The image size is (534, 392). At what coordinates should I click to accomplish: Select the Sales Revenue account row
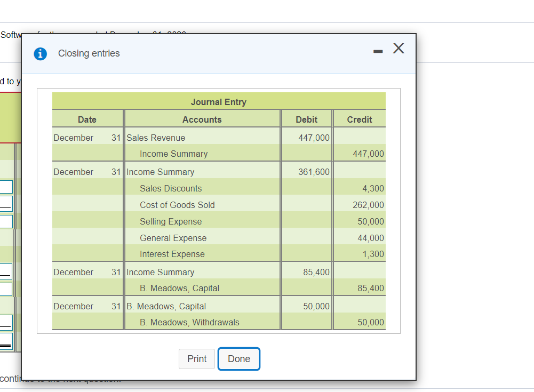155,138
